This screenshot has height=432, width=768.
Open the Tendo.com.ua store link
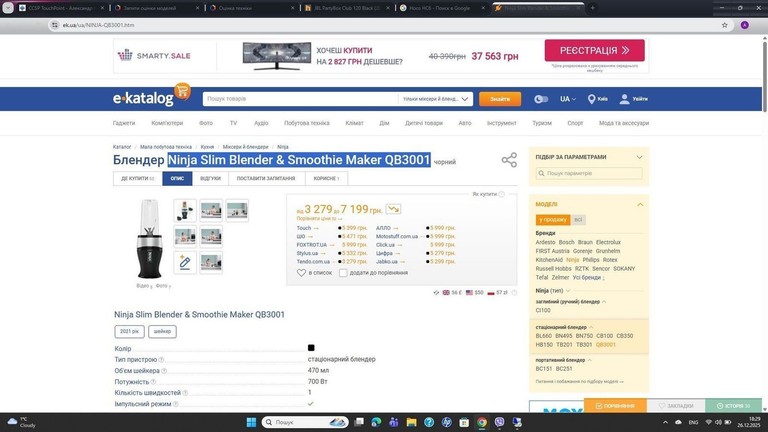pos(313,262)
